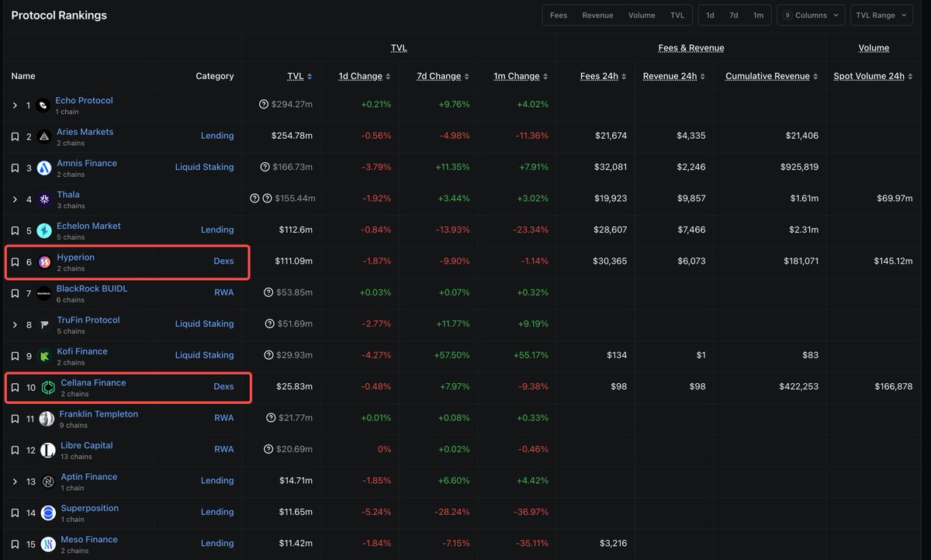Select the Volume filter tab
This screenshot has width=931, height=560.
[x=642, y=16]
